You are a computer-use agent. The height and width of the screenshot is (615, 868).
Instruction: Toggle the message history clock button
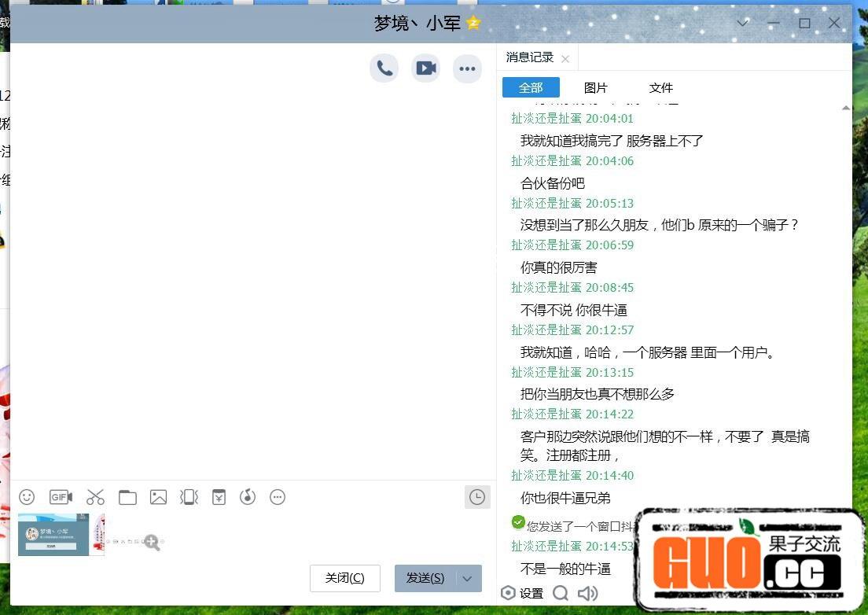click(477, 497)
